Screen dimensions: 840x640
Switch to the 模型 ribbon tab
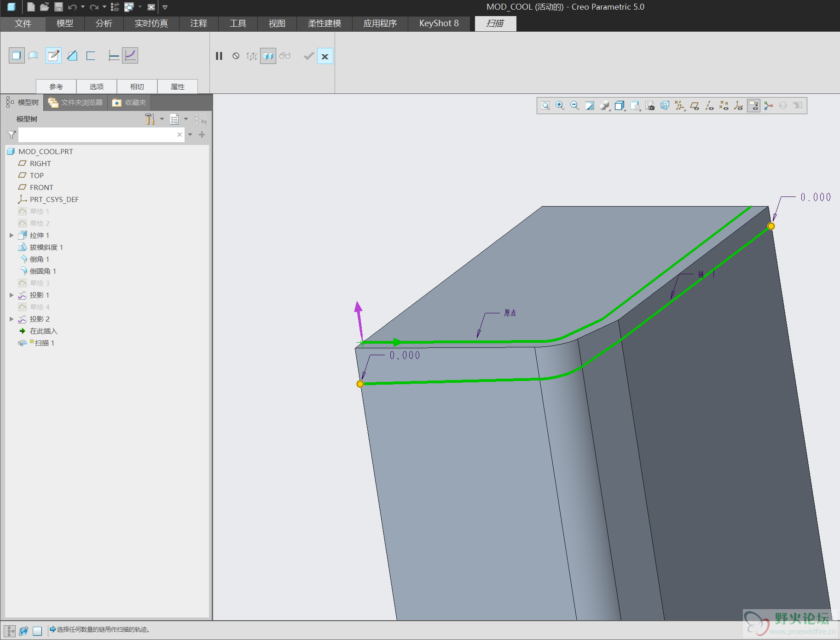pyautogui.click(x=65, y=23)
